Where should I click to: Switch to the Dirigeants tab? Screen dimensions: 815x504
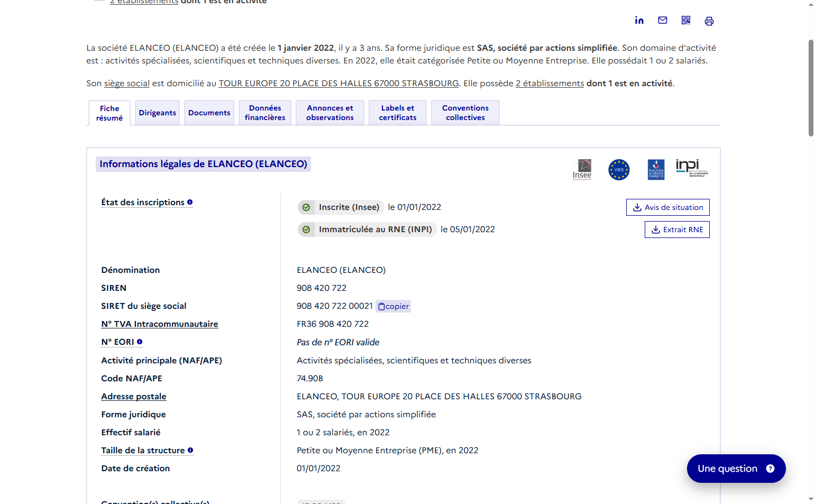[x=158, y=113]
